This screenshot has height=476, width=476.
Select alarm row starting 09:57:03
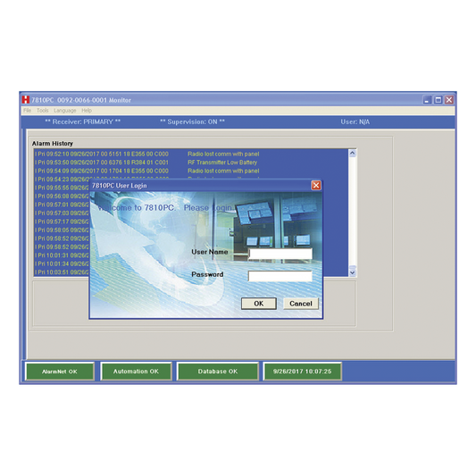pos(62,213)
